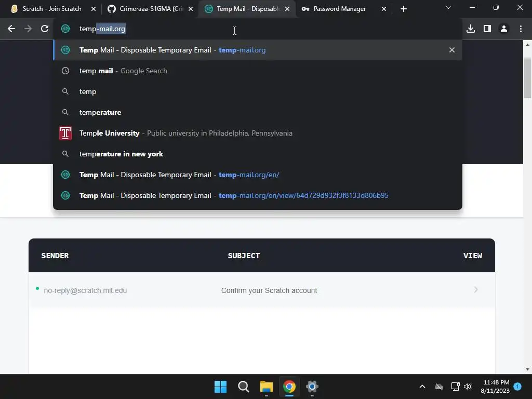Click the VIEW column header
The height and width of the screenshot is (399, 532).
(473, 256)
